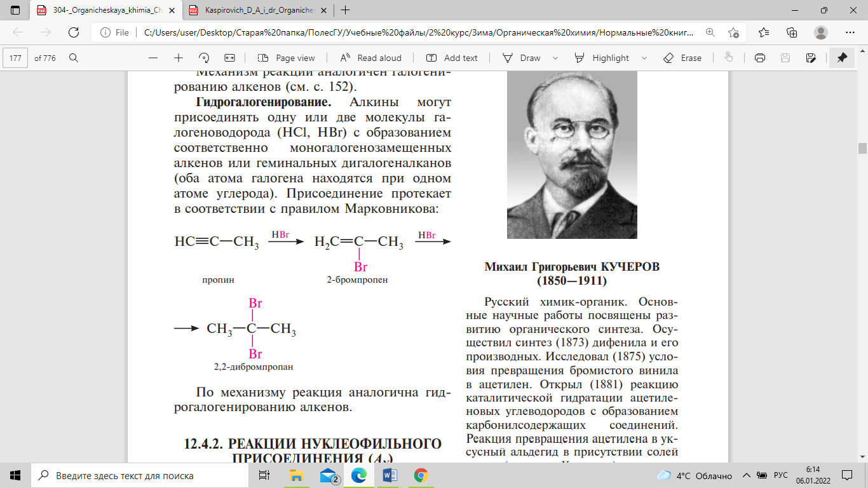The height and width of the screenshot is (488, 868).
Task: Click the page number field showing 177
Action: [x=16, y=58]
